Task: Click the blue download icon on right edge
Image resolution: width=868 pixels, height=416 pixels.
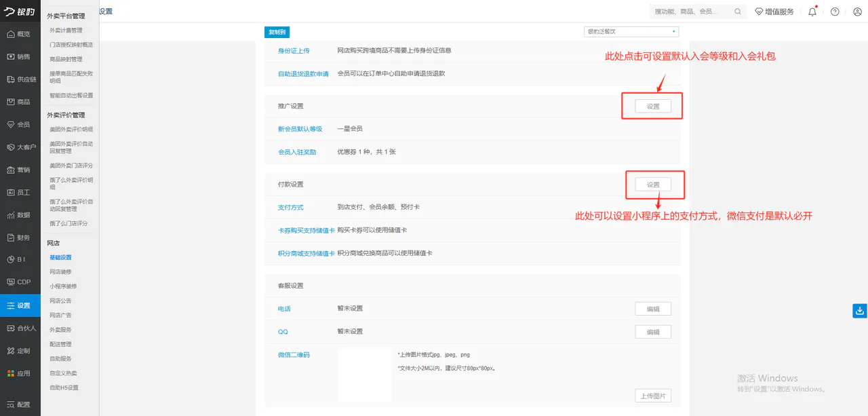Action: coord(860,311)
